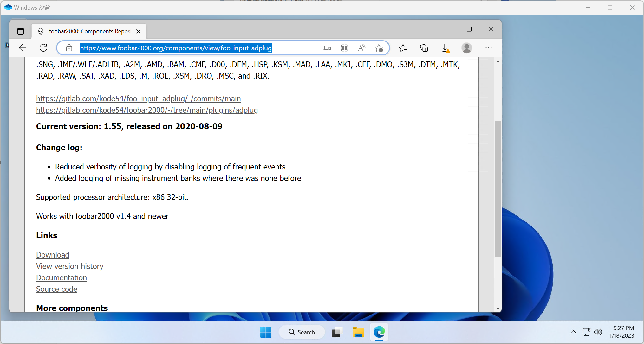Click the site info lock icon
The image size is (644, 344).
(69, 48)
